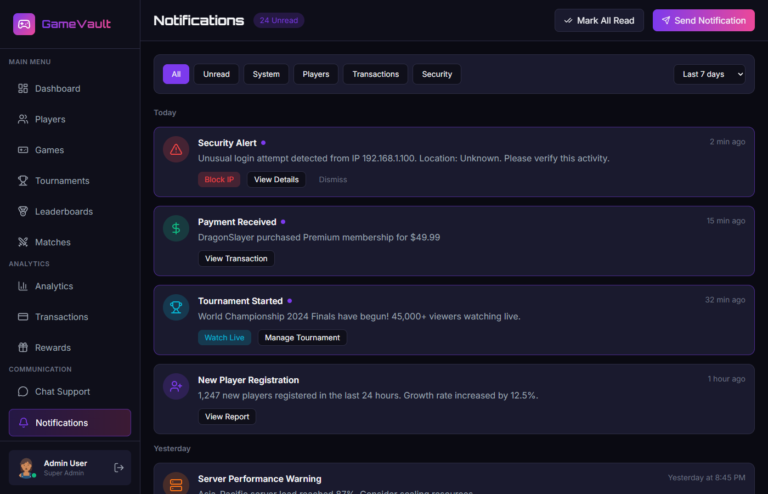The width and height of the screenshot is (768, 494).
Task: Navigate to Tournaments in sidebar
Action: [x=70, y=181]
